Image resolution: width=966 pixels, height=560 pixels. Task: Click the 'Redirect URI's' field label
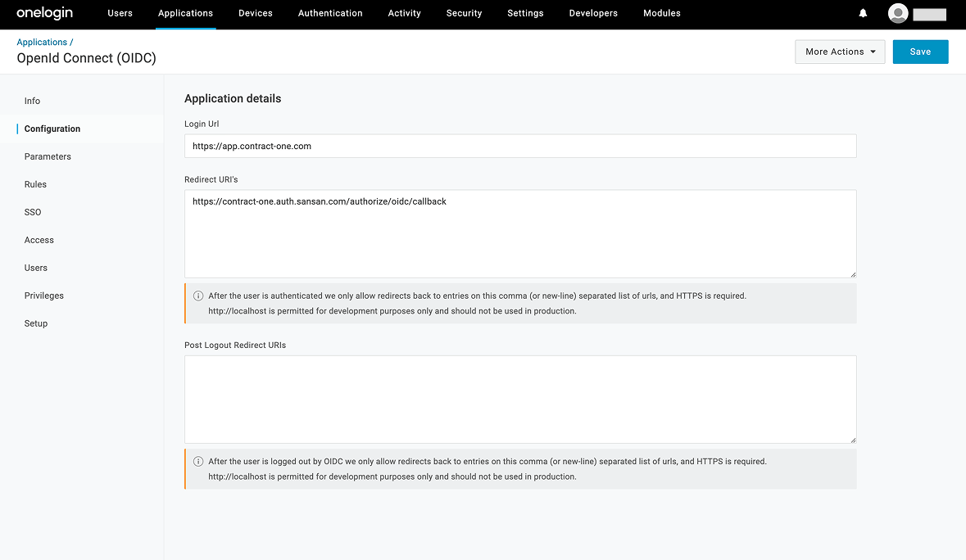(211, 179)
